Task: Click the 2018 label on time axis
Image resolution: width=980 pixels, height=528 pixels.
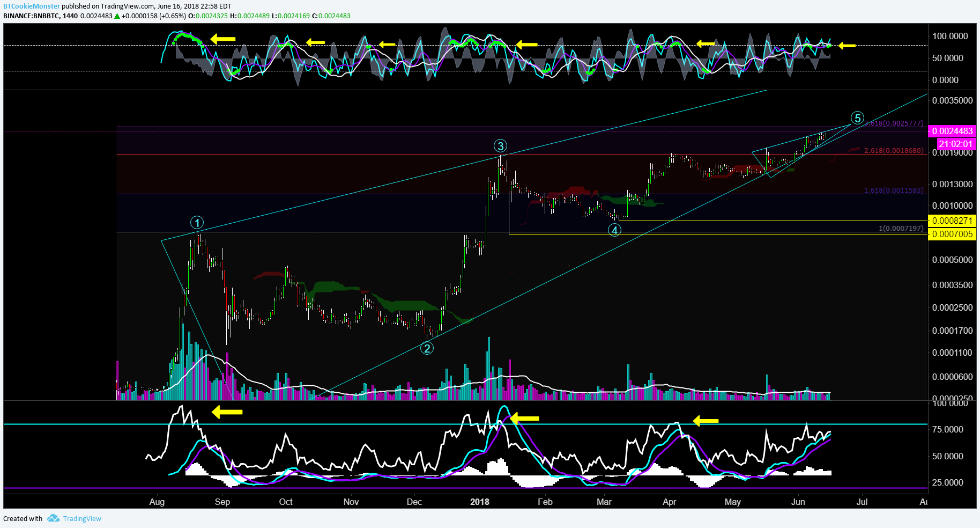Action: (480, 502)
